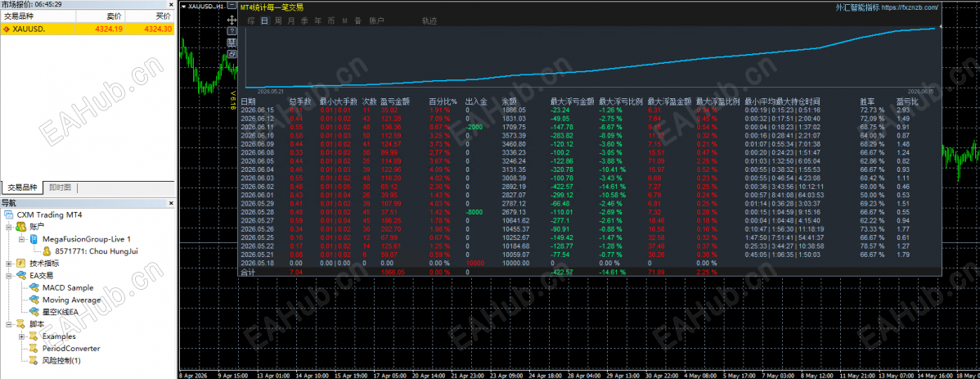Toggle the 轨迹 track option
Image resolution: width=980 pixels, height=379 pixels.
tap(429, 20)
